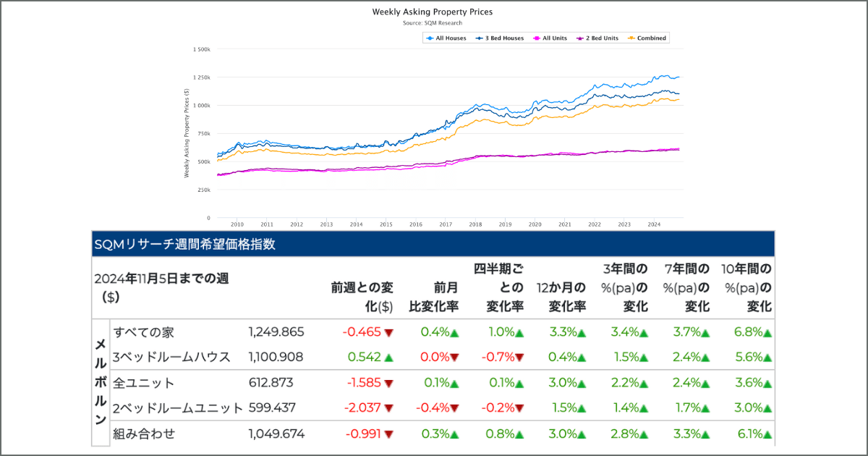The image size is (868, 456).
Task: Select the 12か月の変化率 column header
Action: (561, 296)
